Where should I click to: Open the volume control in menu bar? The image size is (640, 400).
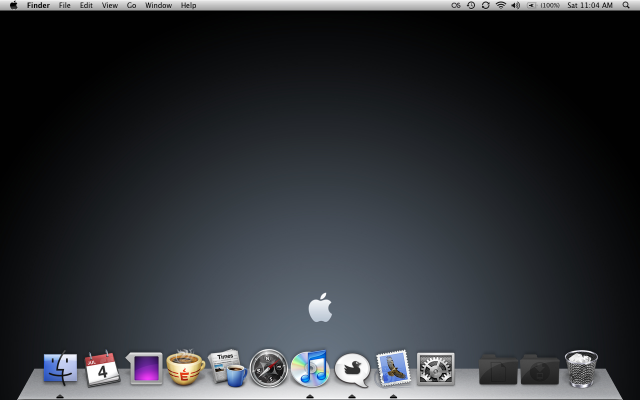[x=516, y=5]
